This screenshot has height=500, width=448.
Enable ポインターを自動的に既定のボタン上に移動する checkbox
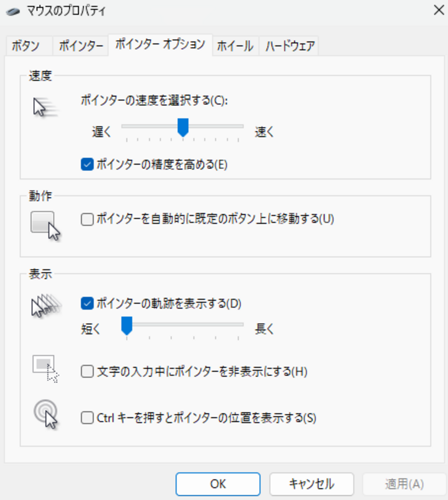87,219
